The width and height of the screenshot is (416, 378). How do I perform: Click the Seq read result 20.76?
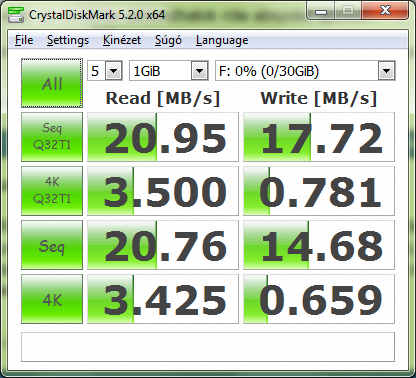pos(163,245)
